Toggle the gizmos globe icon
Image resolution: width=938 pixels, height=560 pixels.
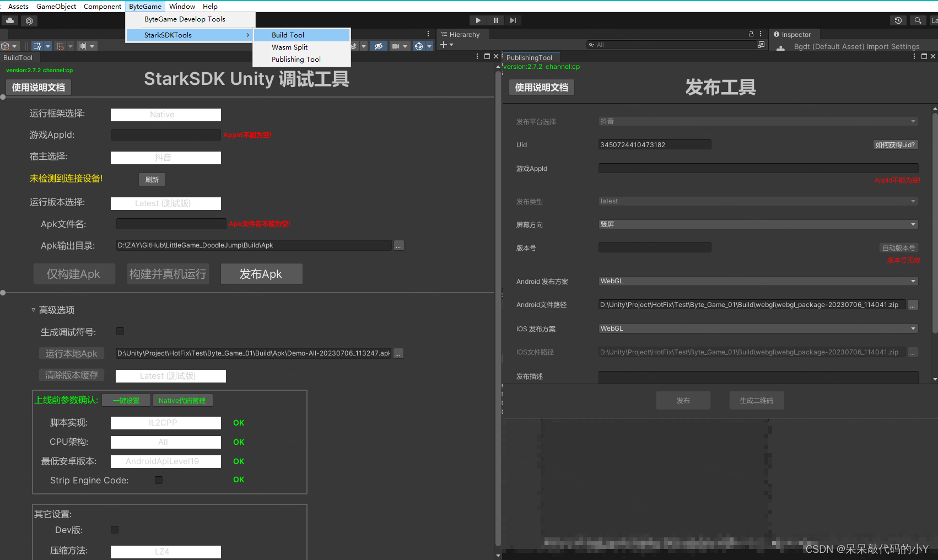coord(419,46)
